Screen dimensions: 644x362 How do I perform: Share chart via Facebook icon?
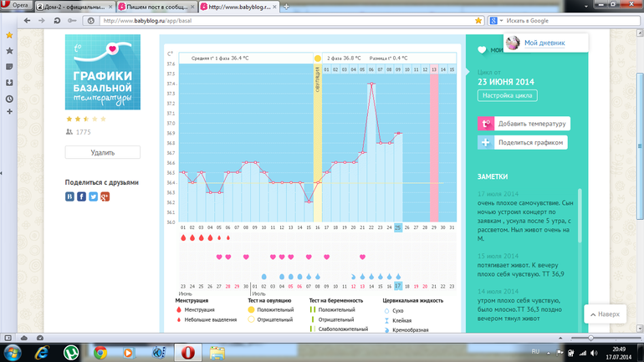coord(82,196)
